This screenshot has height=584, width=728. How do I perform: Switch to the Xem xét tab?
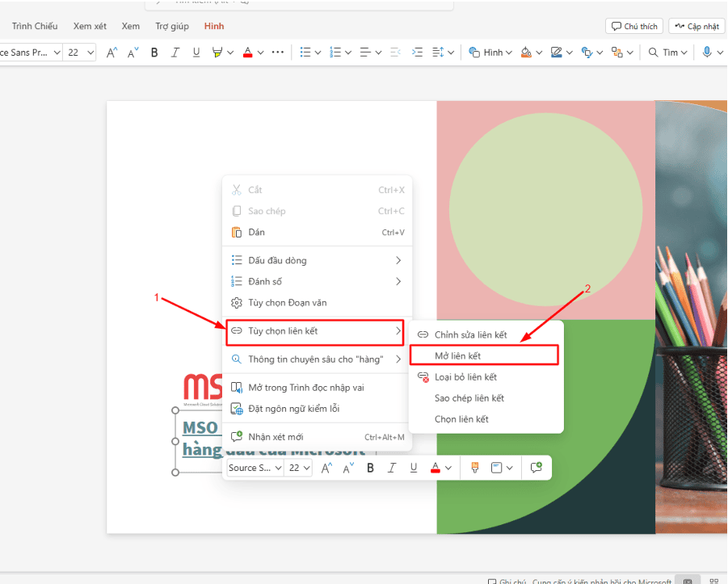(90, 26)
